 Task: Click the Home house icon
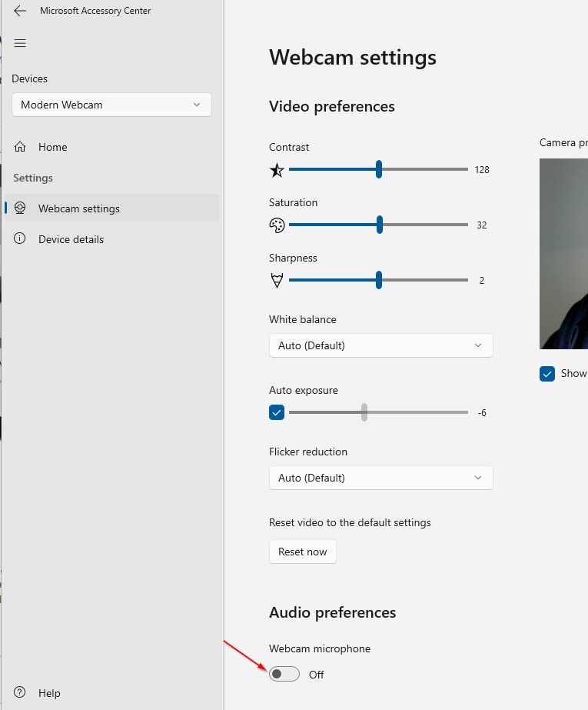(20, 147)
